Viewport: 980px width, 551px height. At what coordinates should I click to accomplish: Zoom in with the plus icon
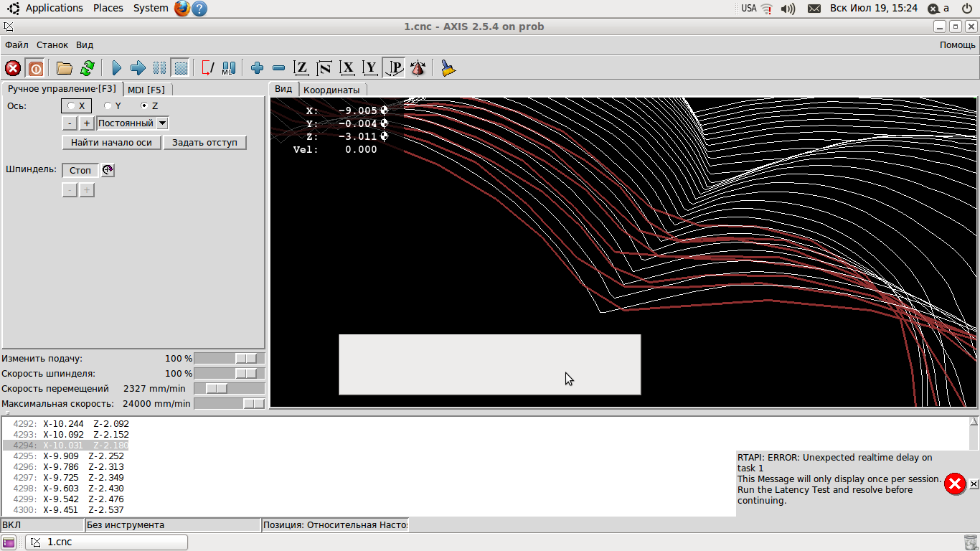[257, 68]
